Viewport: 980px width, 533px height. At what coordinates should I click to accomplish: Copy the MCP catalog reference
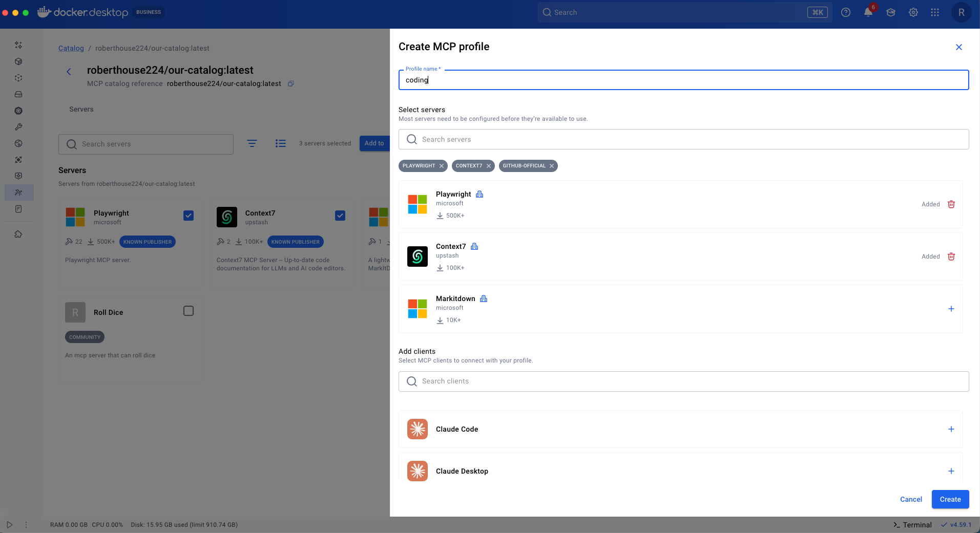click(290, 83)
